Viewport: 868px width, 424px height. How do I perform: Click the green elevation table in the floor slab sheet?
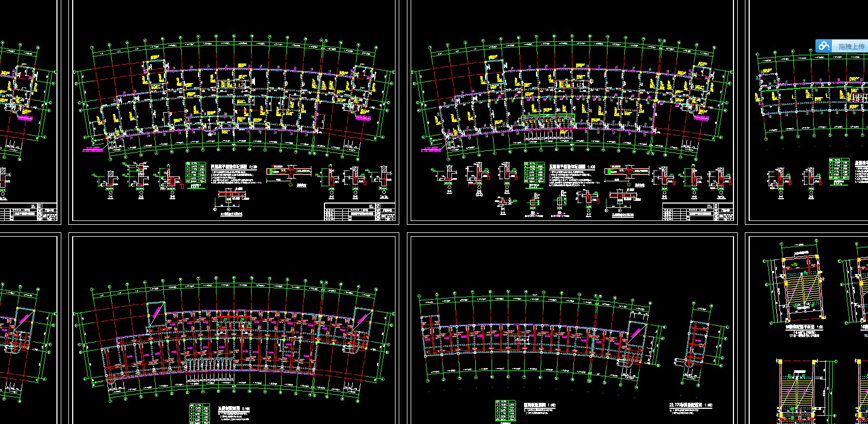tap(199, 413)
